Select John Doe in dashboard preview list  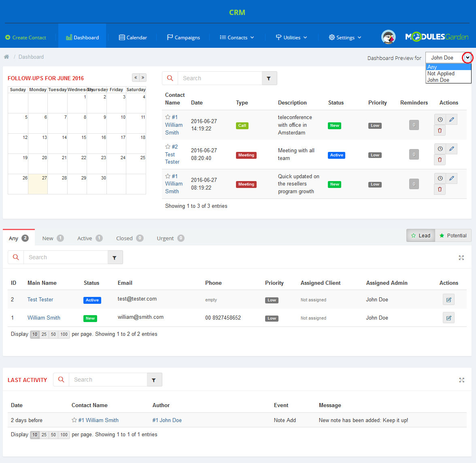(x=448, y=80)
